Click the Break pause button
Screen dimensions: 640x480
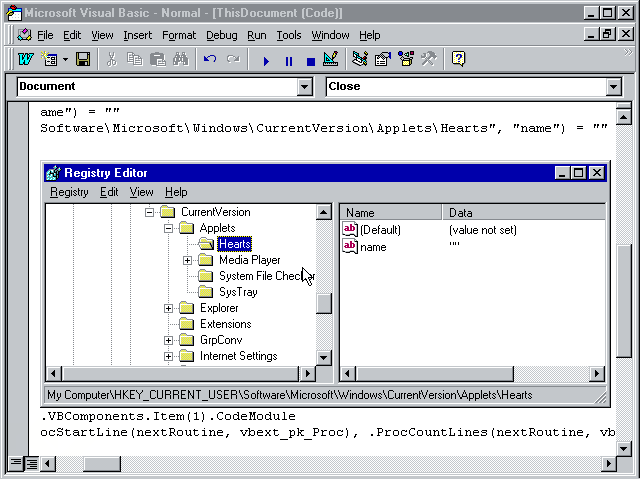tap(289, 61)
